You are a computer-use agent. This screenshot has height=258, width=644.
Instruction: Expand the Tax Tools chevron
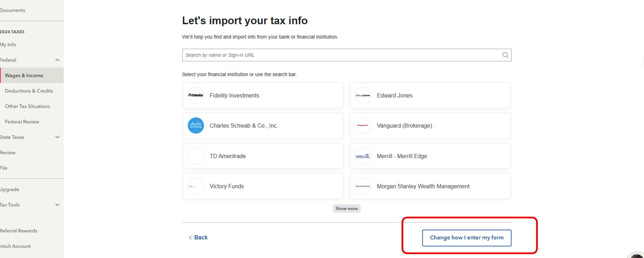click(x=57, y=205)
